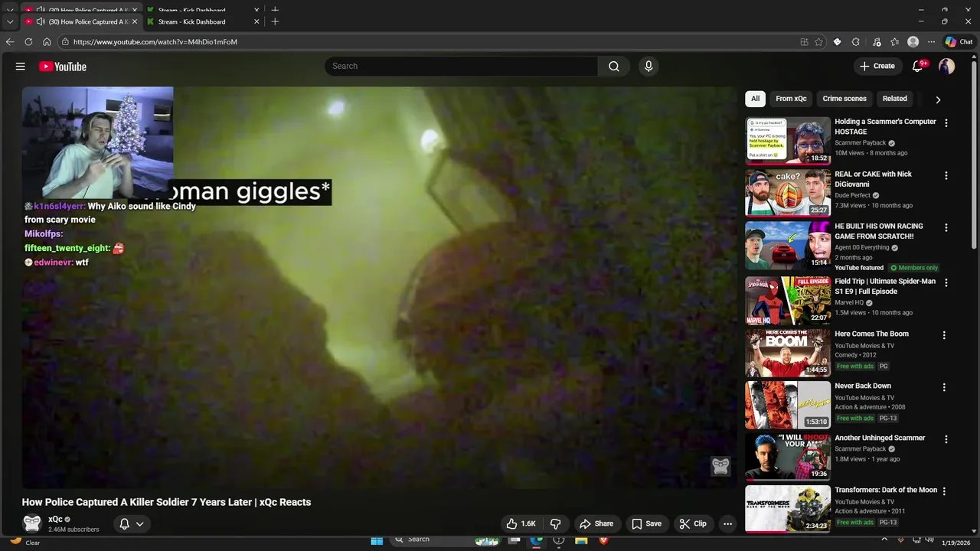Go to browser home page icon
The height and width of the screenshot is (551, 980).
pyautogui.click(x=47, y=42)
